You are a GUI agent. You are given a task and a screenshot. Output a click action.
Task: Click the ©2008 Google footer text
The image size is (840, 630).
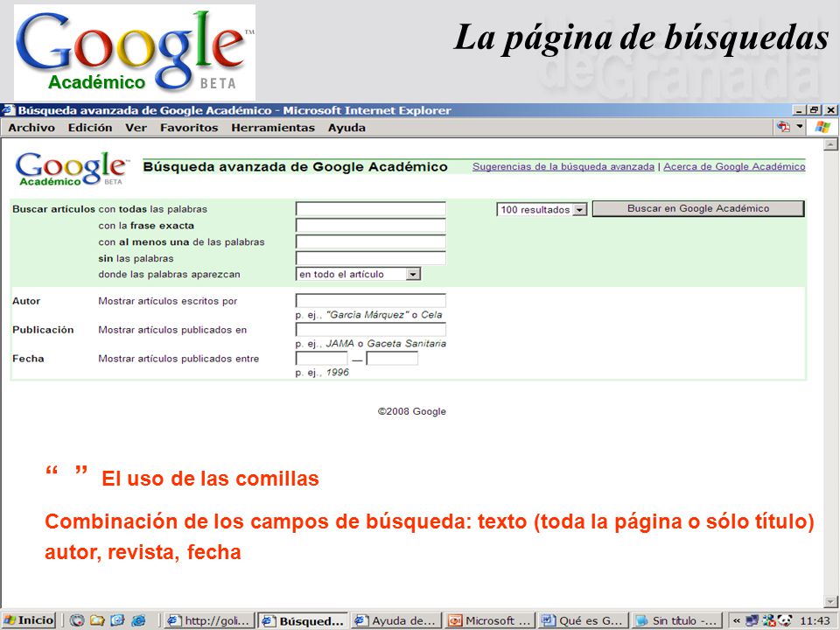411,411
